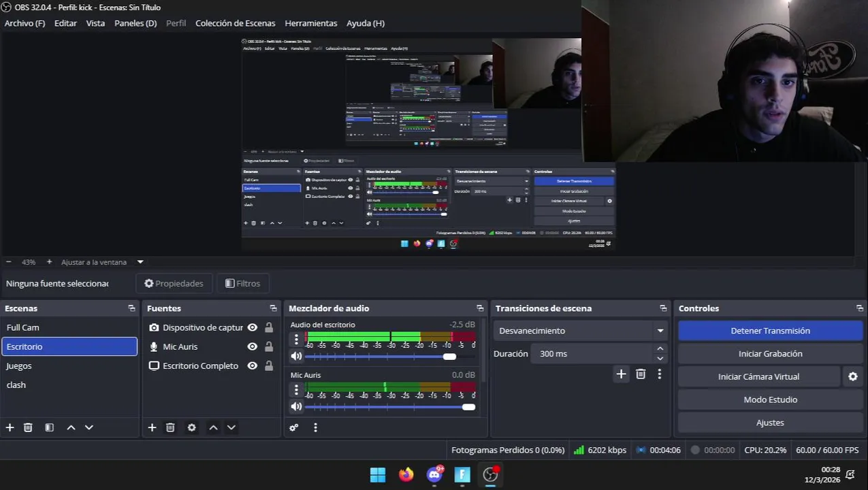Remove transition with trash icon
Viewport: 868px width, 490px height.
tap(641, 374)
